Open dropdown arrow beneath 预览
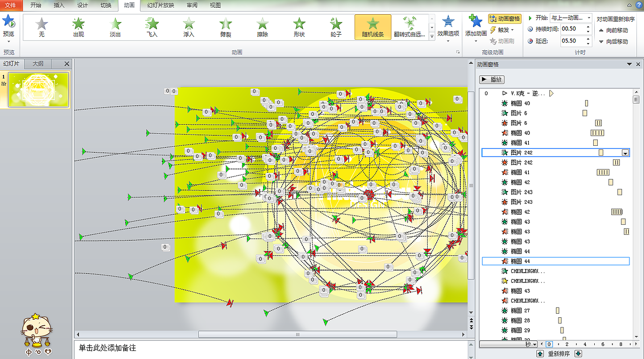This screenshot has width=644, height=359. [9, 41]
